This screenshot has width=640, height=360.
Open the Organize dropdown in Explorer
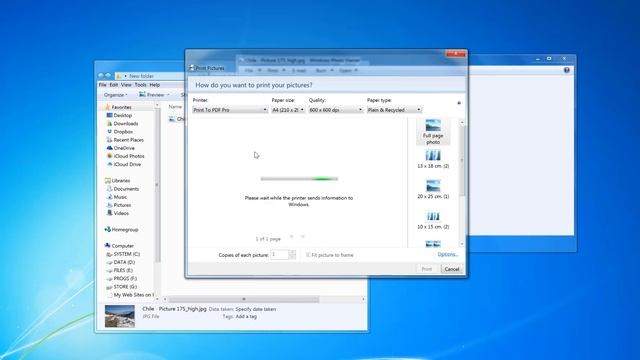pos(116,95)
